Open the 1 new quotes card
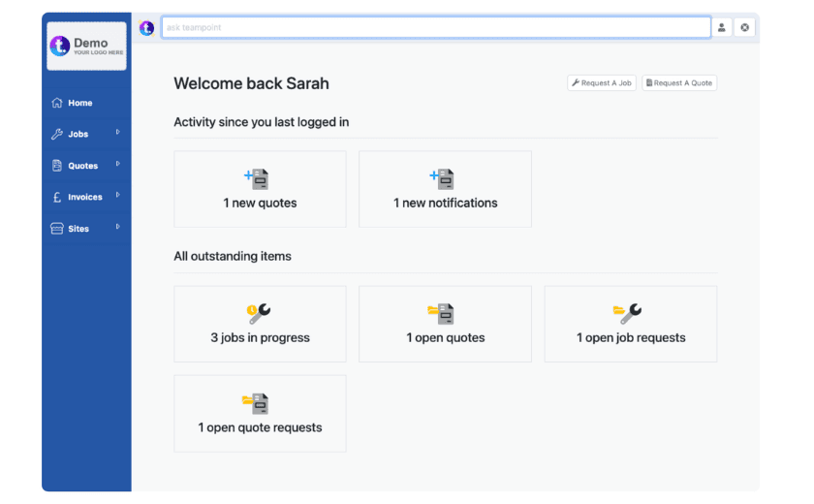 coord(260,189)
